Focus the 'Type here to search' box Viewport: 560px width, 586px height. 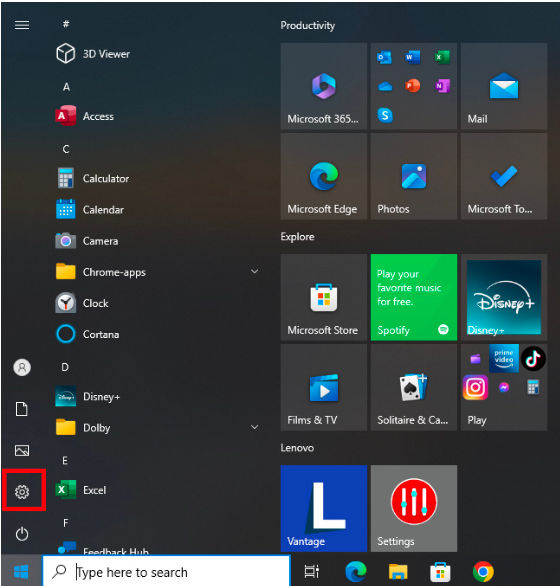[x=166, y=571]
